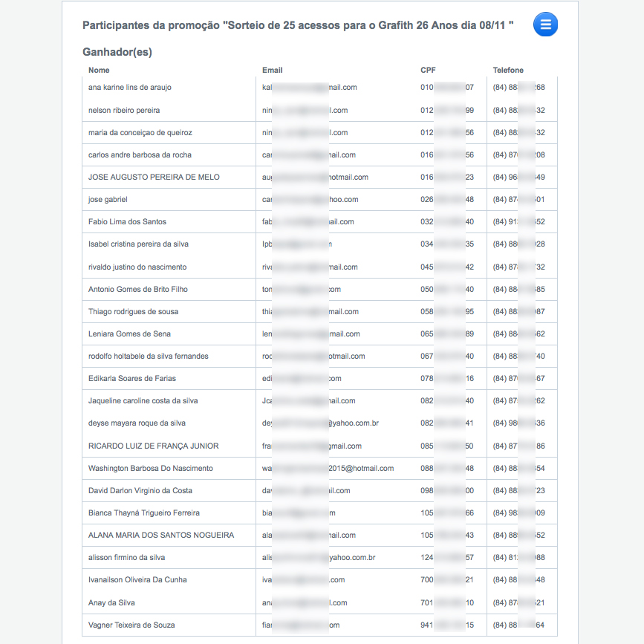
Task: Click the Ganhador(es) heading
Action: tap(117, 52)
